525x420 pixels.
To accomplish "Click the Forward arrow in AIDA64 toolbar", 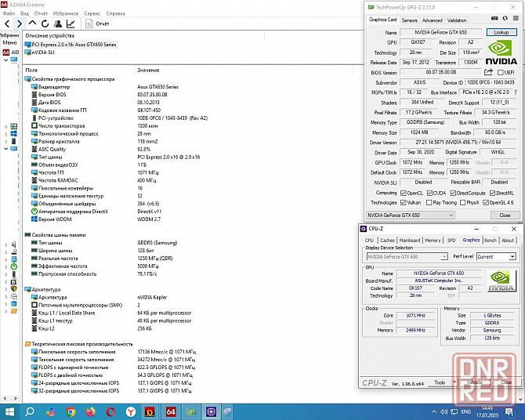I will point(19,24).
